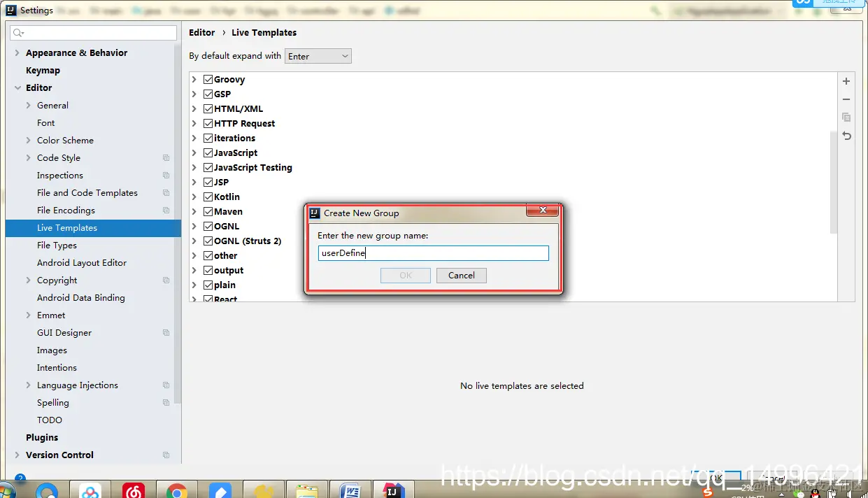This screenshot has width=868, height=498.
Task: Select Android Layout Editor in sidebar
Action: tap(82, 263)
